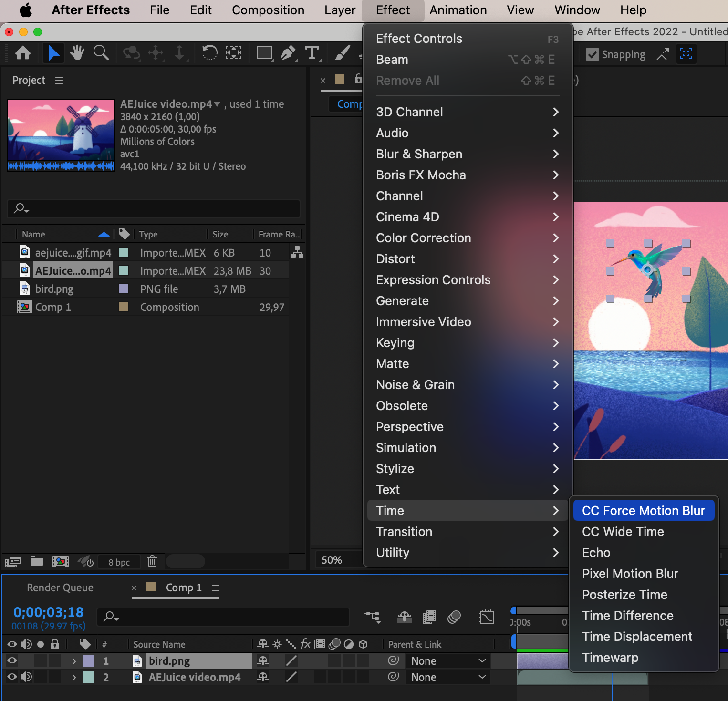
Task: Switch to the Render Queue tab
Action: pyautogui.click(x=60, y=588)
